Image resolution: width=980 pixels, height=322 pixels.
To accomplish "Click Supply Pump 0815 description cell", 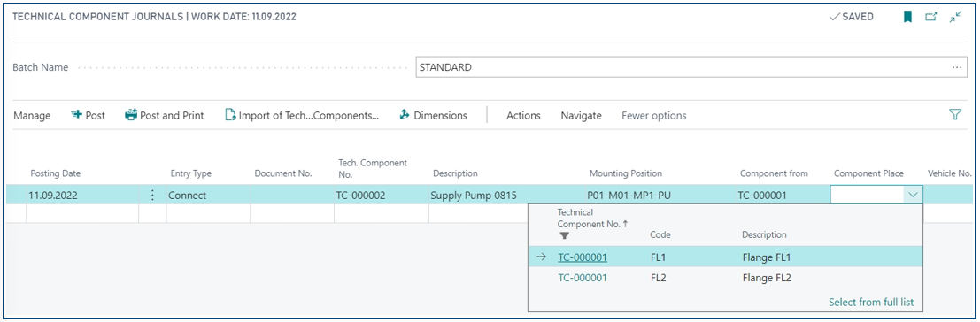I will 506,195.
